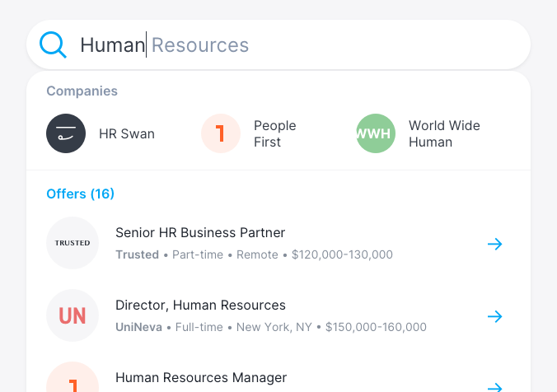Click the Trusted company name in offer details

137,254
